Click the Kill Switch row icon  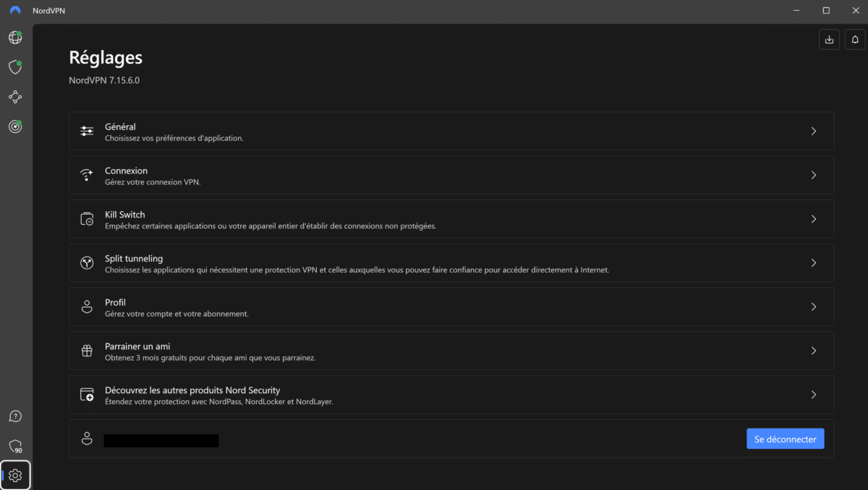(x=87, y=219)
